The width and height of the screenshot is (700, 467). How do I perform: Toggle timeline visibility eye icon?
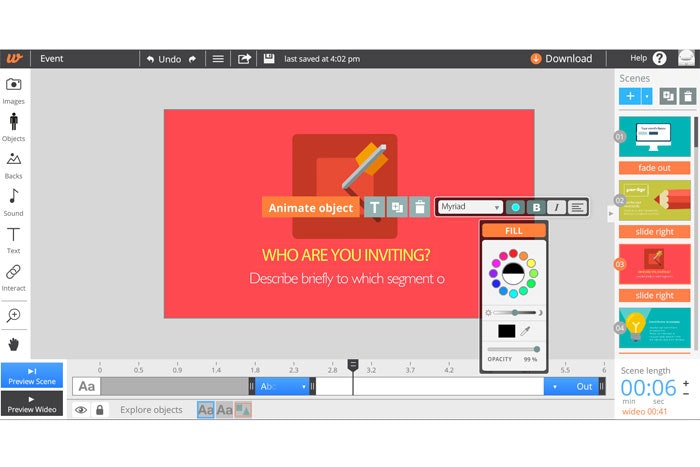point(81,409)
